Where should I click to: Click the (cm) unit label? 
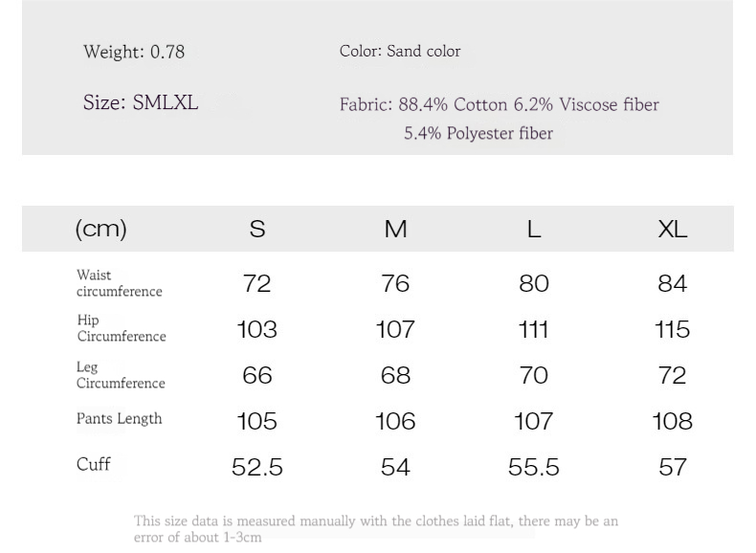(x=100, y=229)
